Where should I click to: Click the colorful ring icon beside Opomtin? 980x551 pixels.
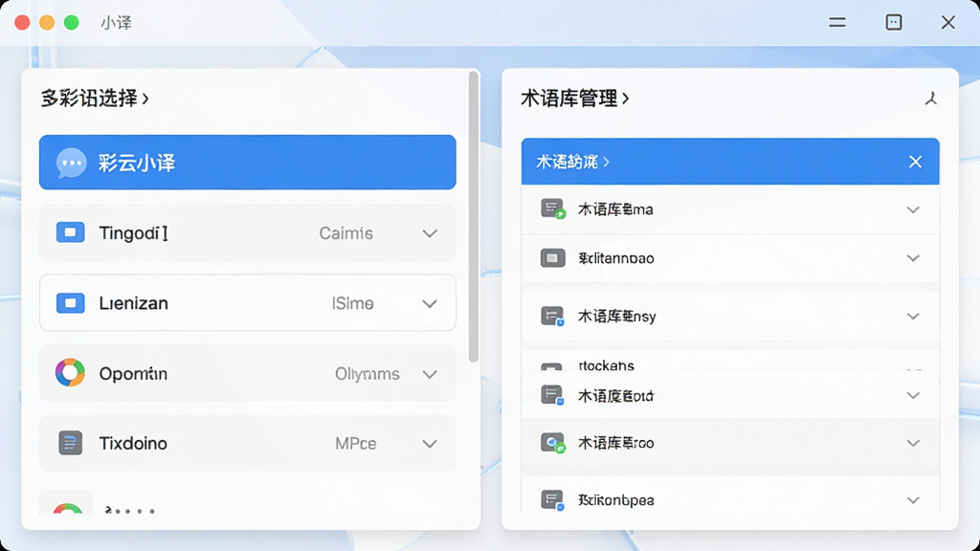[70, 373]
